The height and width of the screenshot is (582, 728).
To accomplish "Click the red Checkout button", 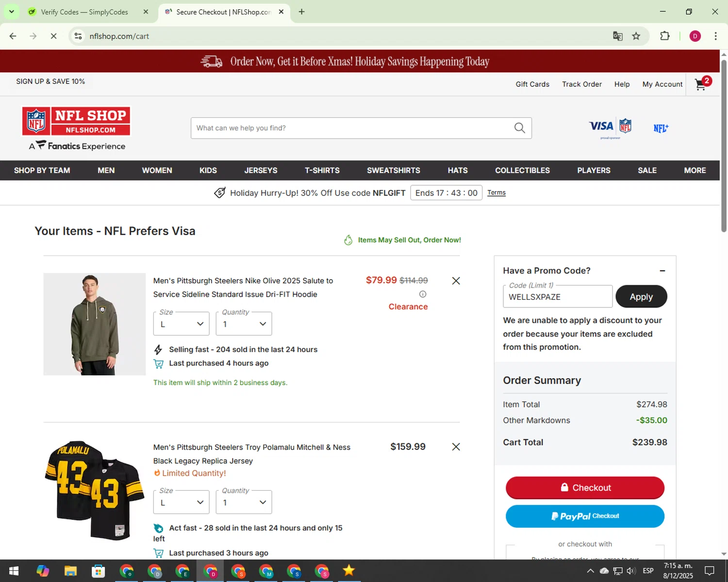I will click(x=585, y=487).
